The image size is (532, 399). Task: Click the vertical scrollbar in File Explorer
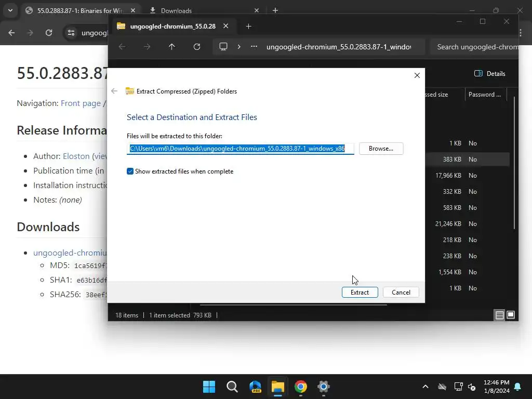[x=515, y=163]
